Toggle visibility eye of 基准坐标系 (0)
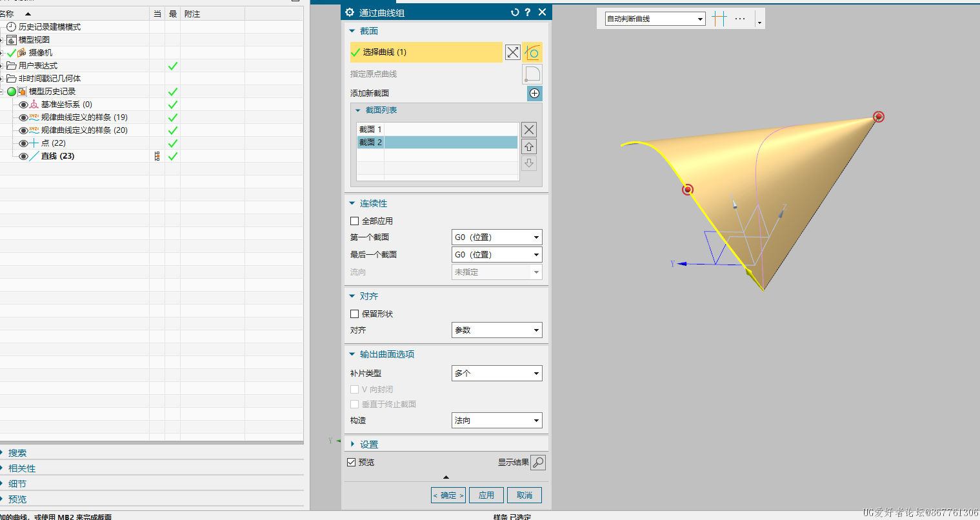Screen dimensions: 980x520 pyautogui.click(x=23, y=105)
